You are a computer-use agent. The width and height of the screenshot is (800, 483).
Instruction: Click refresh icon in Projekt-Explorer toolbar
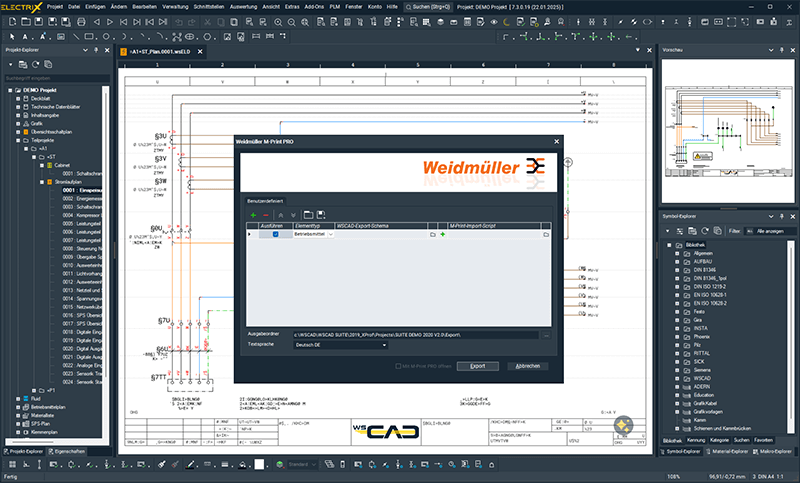pyautogui.click(x=35, y=65)
